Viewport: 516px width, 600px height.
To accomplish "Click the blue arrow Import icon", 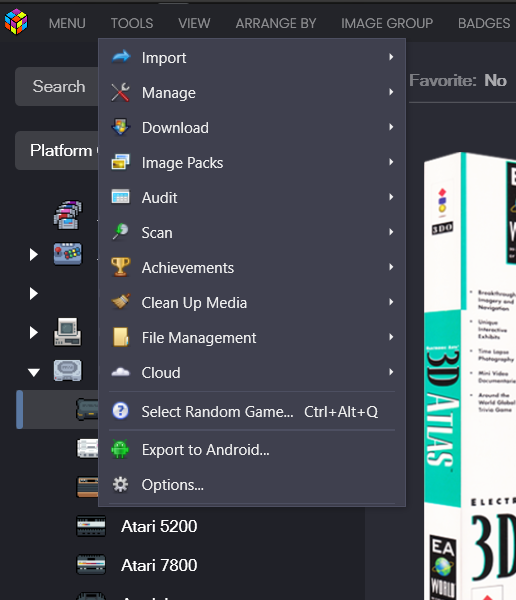I will pos(121,57).
